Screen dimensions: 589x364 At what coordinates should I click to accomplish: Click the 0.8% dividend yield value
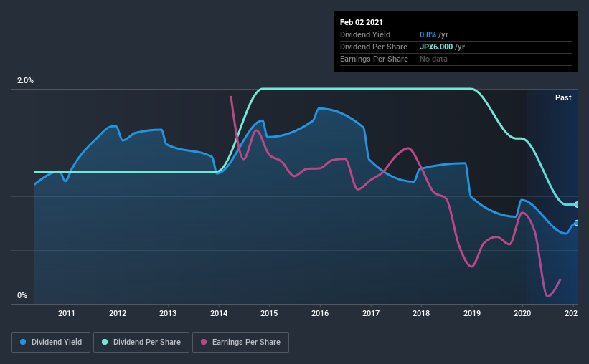[428, 34]
